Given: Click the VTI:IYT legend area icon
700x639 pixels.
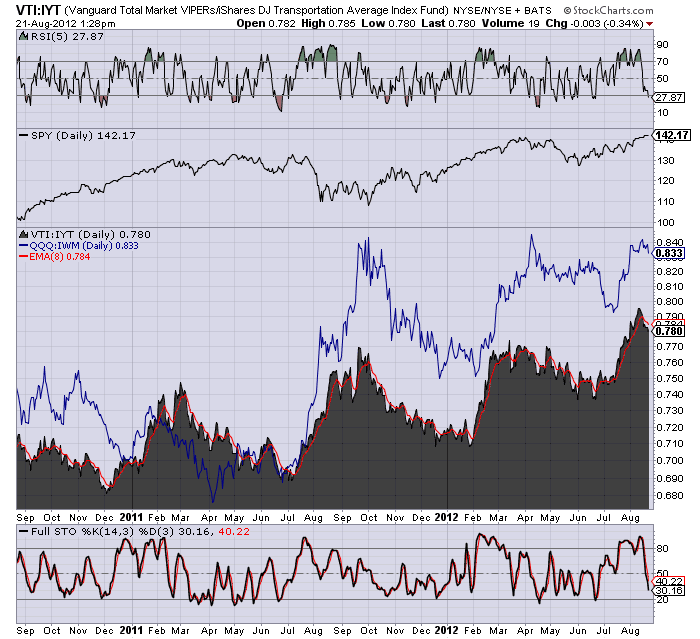Looking at the screenshot, I should (x=24, y=234).
